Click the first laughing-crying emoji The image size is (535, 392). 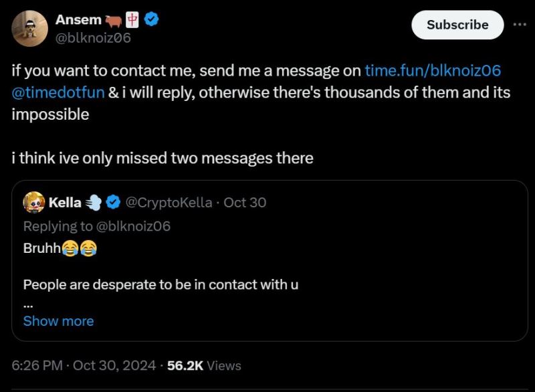(x=70, y=248)
